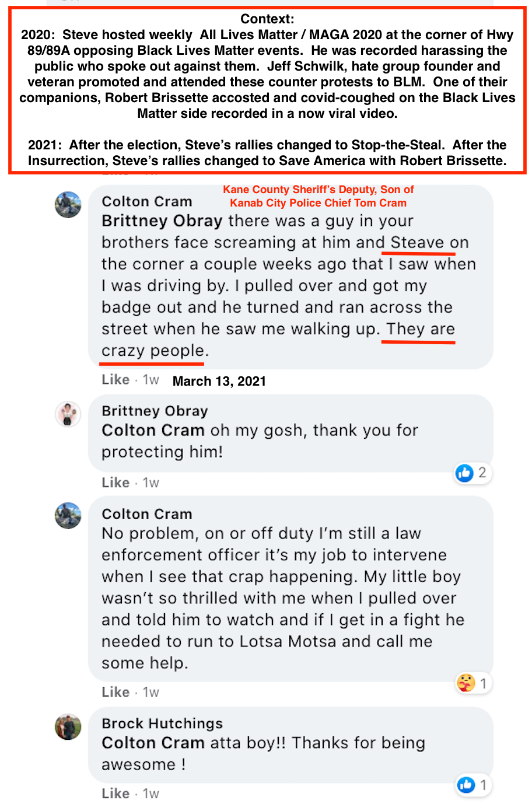532x804 pixels.
Task: Click Brock Hutchings author name link
Action: (162, 723)
